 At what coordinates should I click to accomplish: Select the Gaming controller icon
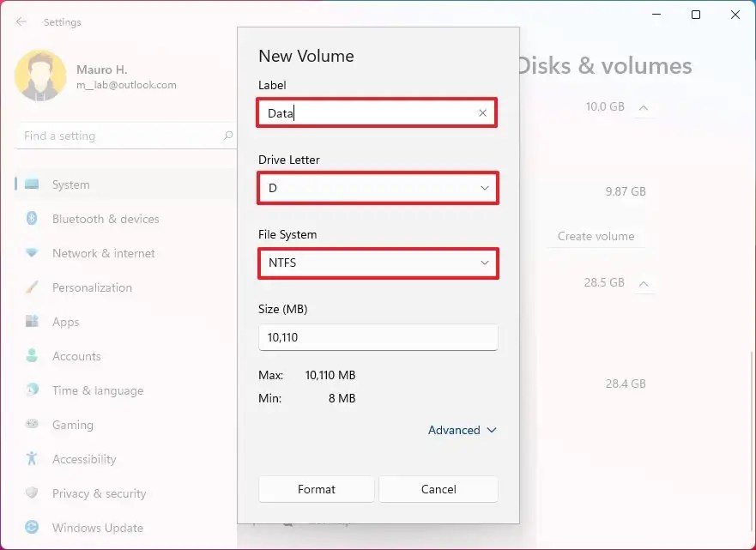31,425
